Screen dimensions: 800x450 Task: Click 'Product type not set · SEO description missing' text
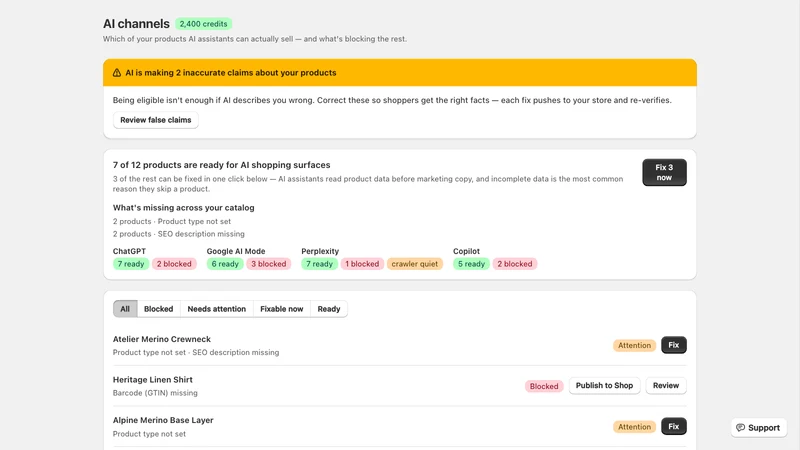click(196, 352)
